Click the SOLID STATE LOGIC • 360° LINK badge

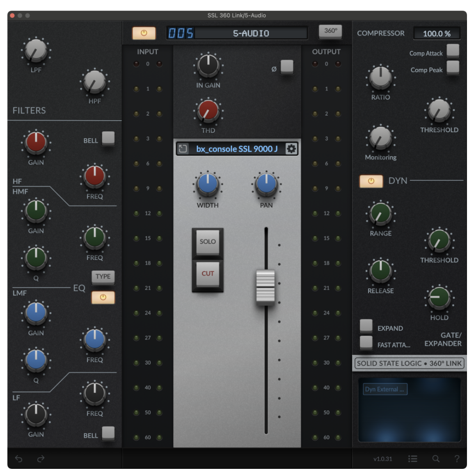409,363
